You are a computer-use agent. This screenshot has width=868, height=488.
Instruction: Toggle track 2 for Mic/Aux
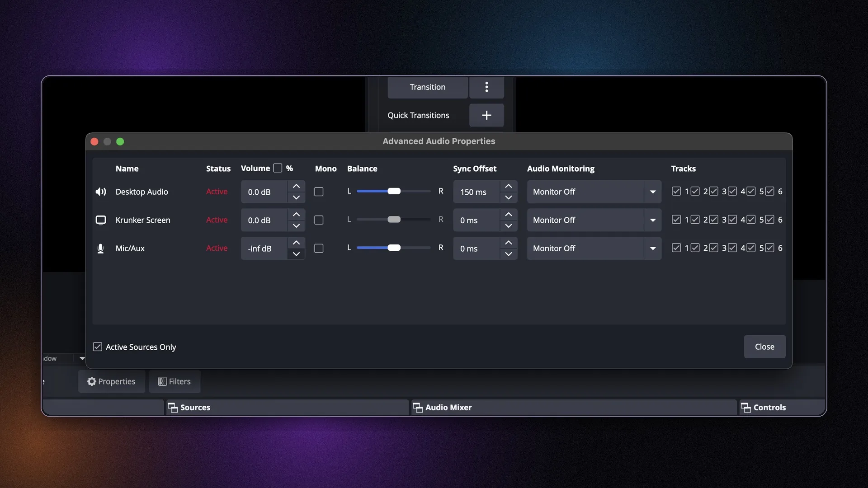pos(695,248)
